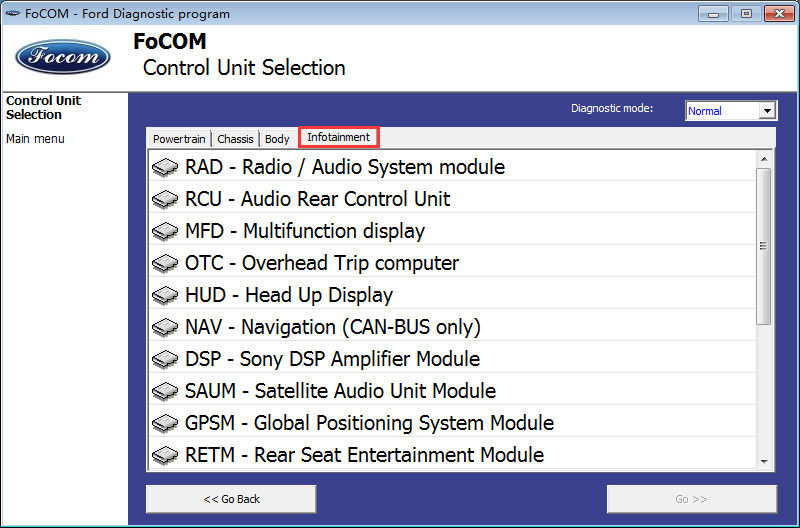The image size is (800, 528).
Task: Click the Infotainment tab
Action: [338, 137]
